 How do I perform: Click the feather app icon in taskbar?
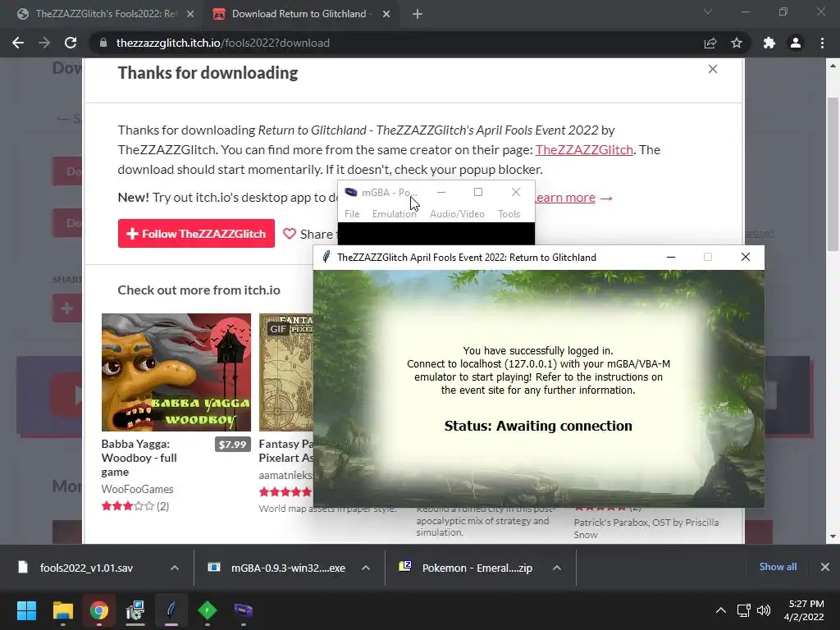[x=171, y=610]
